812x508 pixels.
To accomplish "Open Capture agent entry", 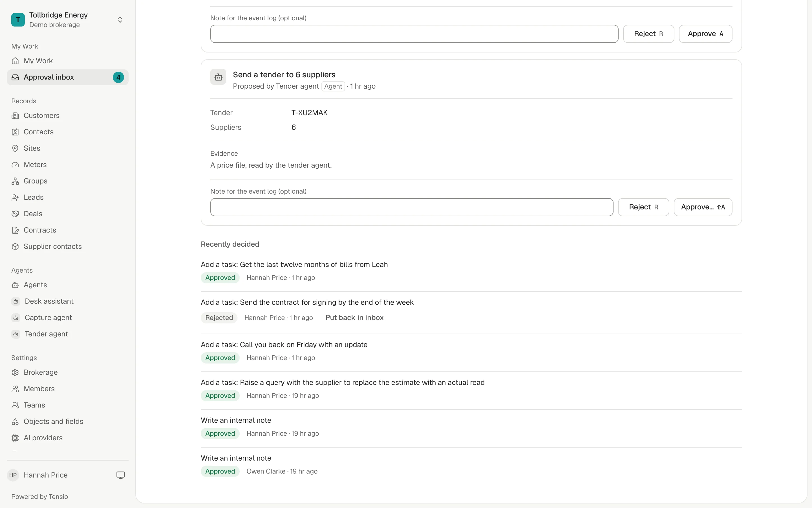I will coord(67,317).
